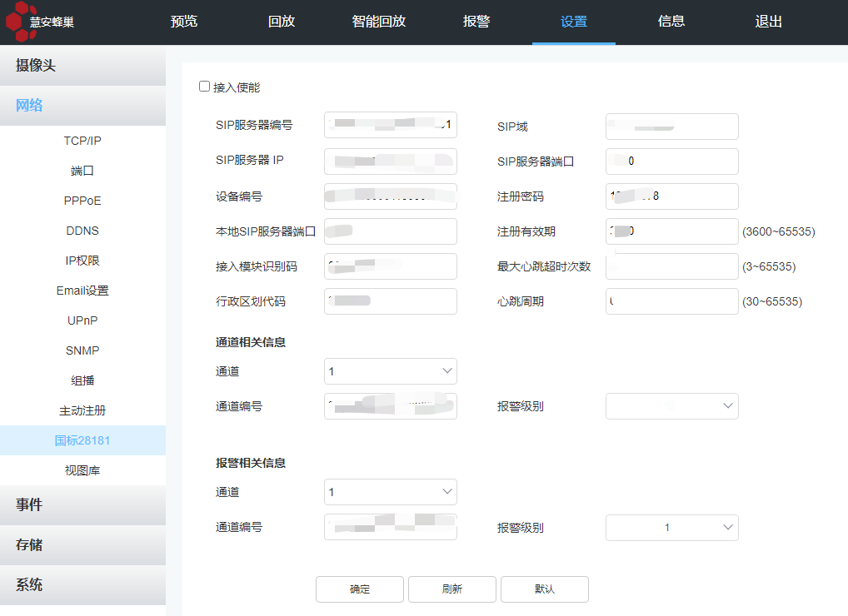Click the SIP服务器 IP input field

390,161
